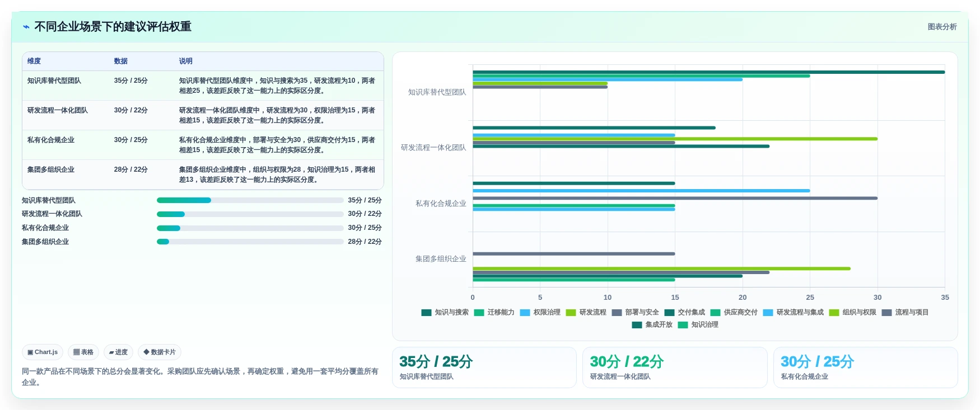The image size is (980, 410).
Task: Click the 数据 column header
Action: coord(121,61)
